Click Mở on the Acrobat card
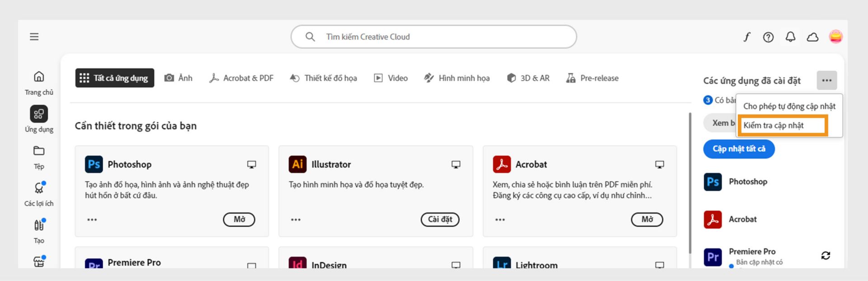This screenshot has width=868, height=281. [x=647, y=219]
